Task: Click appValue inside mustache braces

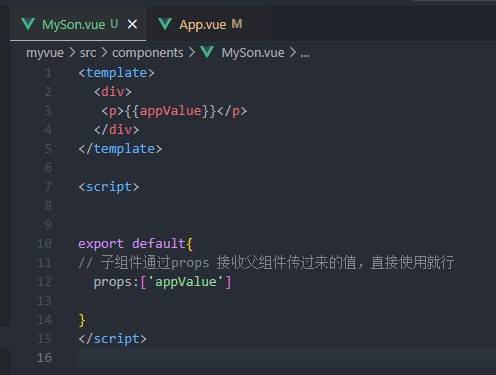Action: tap(170, 111)
